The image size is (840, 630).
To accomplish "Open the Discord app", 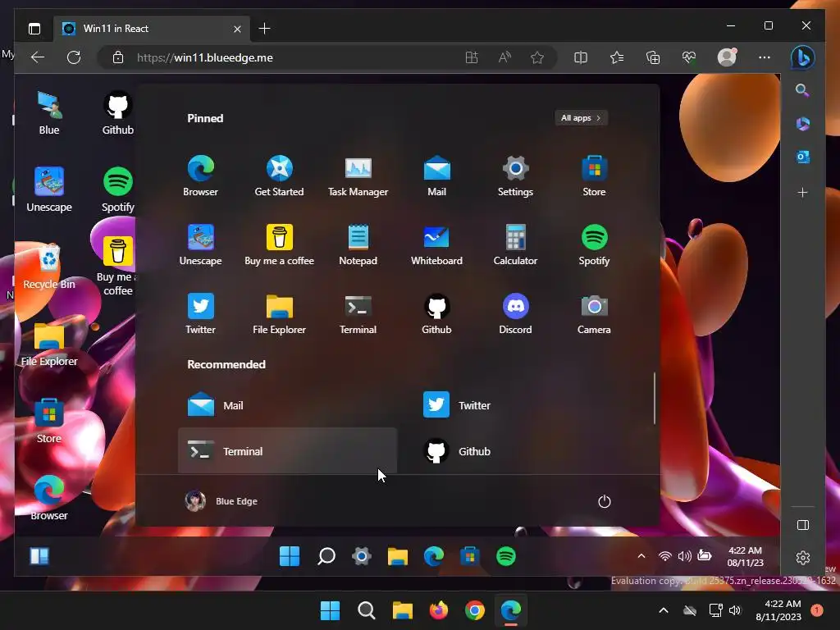I will click(515, 314).
